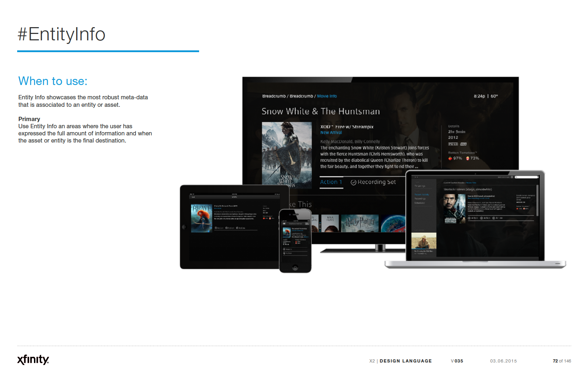Select the Harry Potter thumbnail
The image size is (588, 380).
[x=360, y=224]
